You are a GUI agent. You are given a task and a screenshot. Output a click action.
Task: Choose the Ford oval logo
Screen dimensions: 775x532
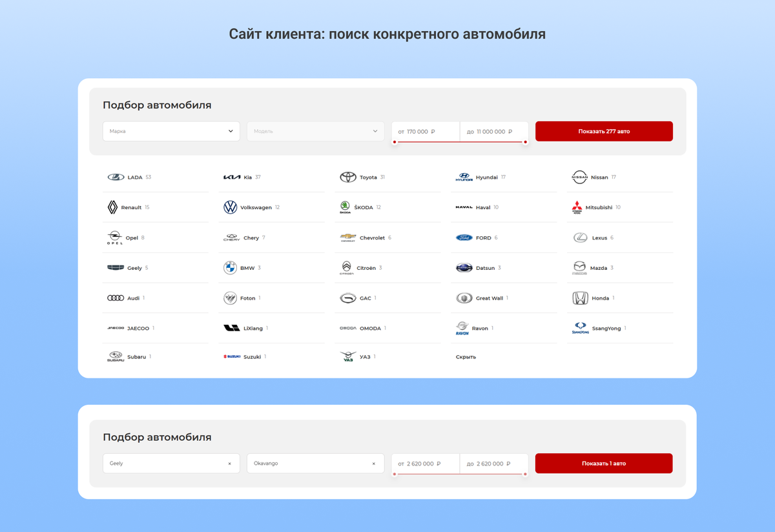[464, 238]
